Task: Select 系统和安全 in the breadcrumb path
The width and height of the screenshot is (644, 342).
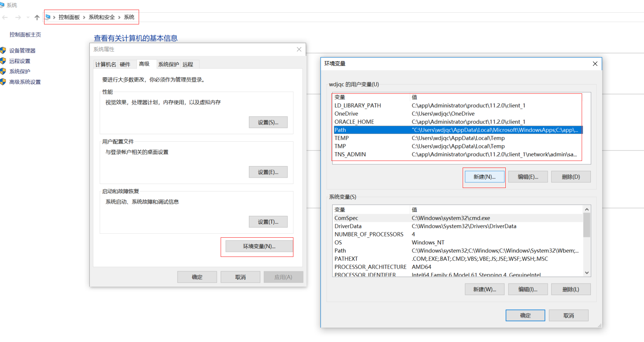Action: click(102, 17)
